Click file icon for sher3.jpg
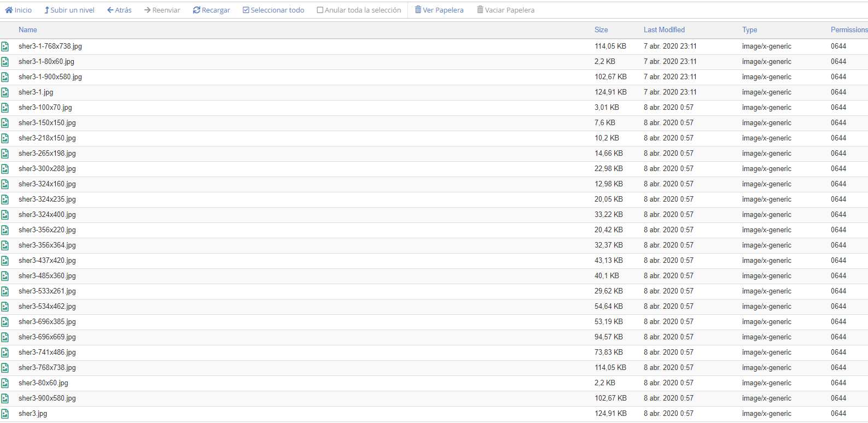 pyautogui.click(x=5, y=414)
